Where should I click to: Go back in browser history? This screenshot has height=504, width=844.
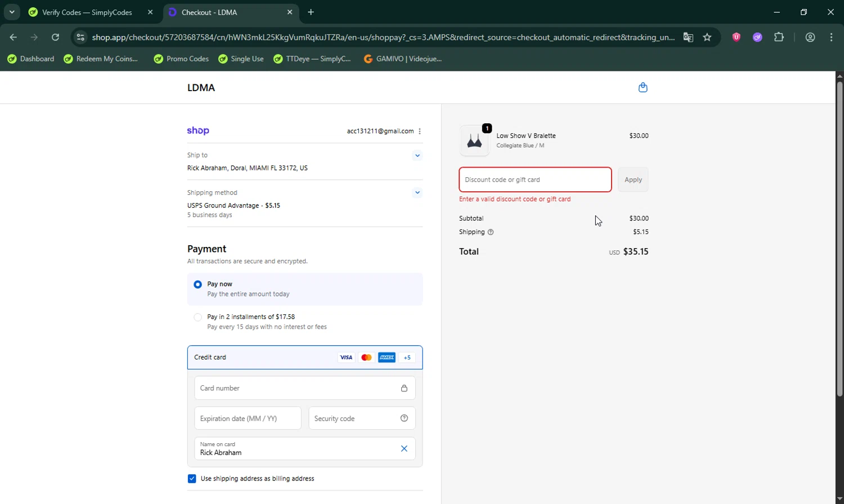[14, 37]
